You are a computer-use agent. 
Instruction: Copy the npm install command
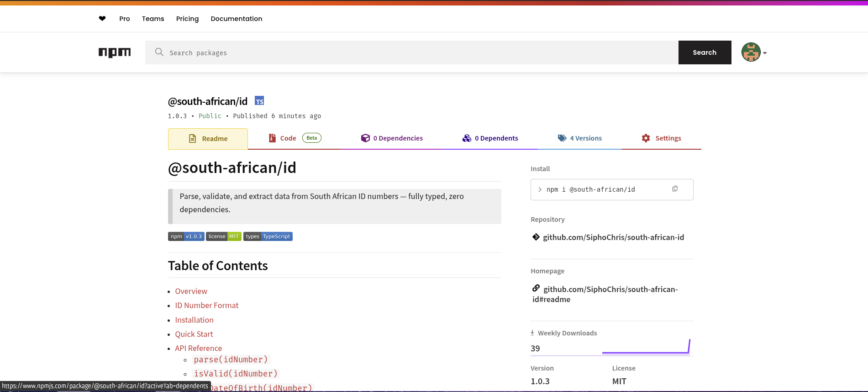(675, 189)
